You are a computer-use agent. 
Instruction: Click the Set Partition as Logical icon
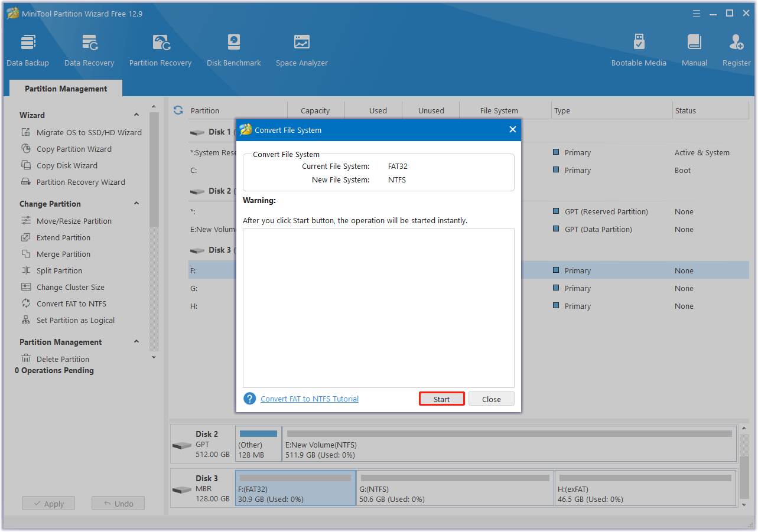point(26,320)
